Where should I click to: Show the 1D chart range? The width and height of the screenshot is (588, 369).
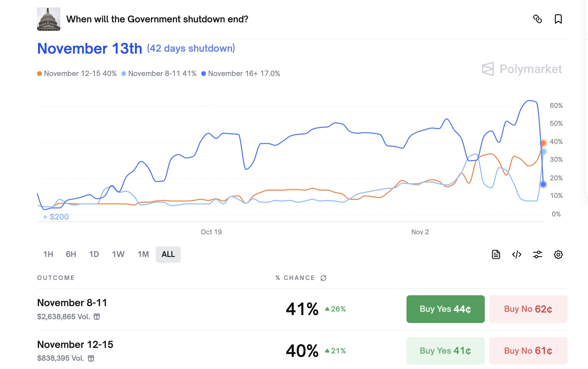click(94, 254)
